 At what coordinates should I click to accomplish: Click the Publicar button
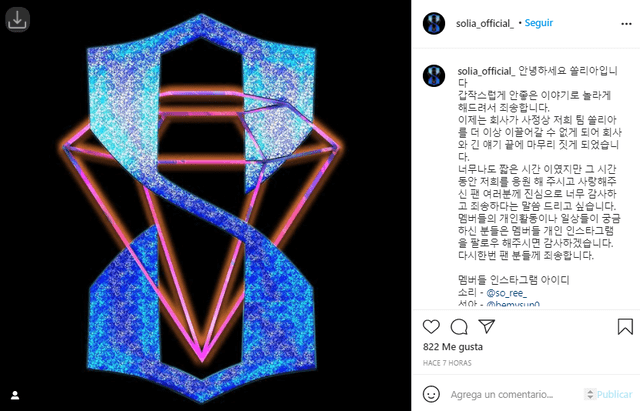pos(614,394)
